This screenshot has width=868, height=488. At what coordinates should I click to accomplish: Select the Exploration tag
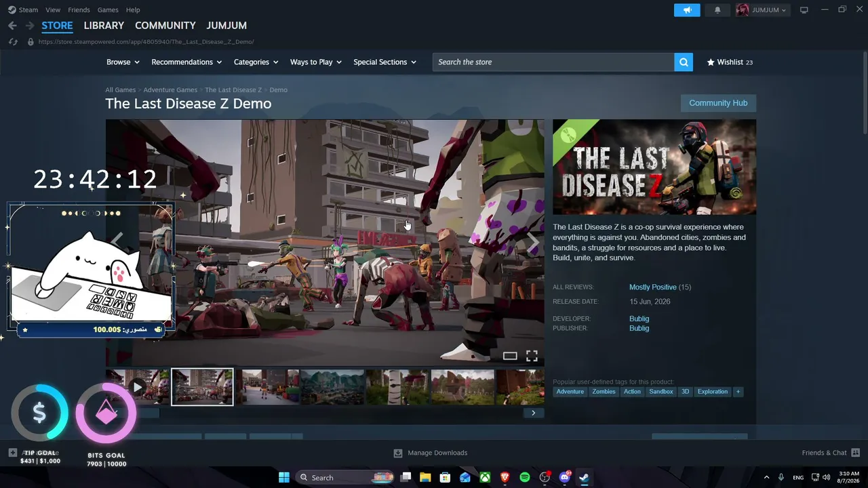[x=713, y=392]
